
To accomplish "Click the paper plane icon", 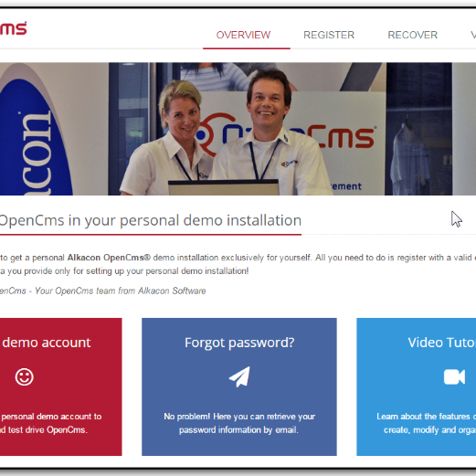I will [x=239, y=376].
